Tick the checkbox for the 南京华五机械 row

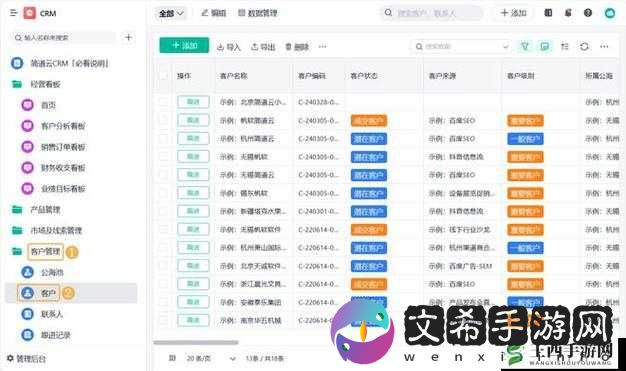[164, 320]
